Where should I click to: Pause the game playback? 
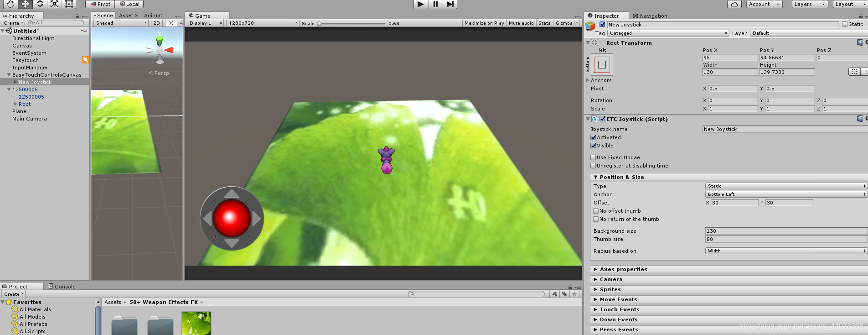pos(435,4)
